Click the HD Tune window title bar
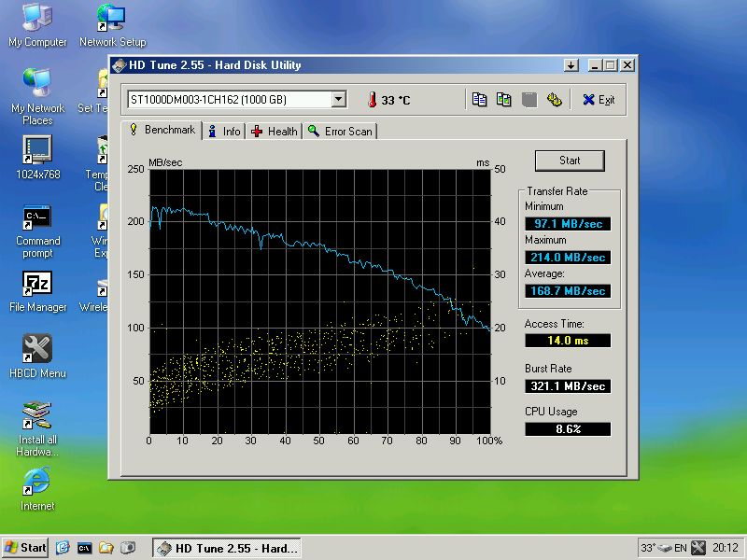 337,65
